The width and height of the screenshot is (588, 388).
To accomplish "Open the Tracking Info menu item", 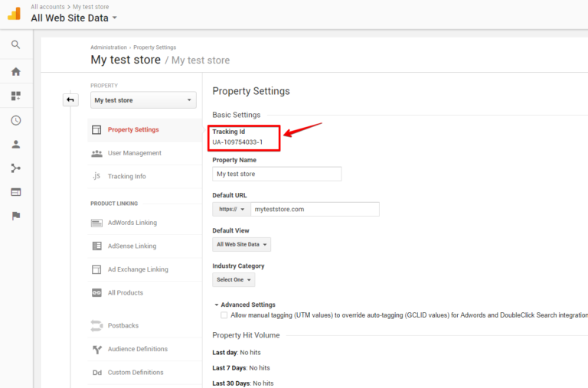I will (145, 176).
